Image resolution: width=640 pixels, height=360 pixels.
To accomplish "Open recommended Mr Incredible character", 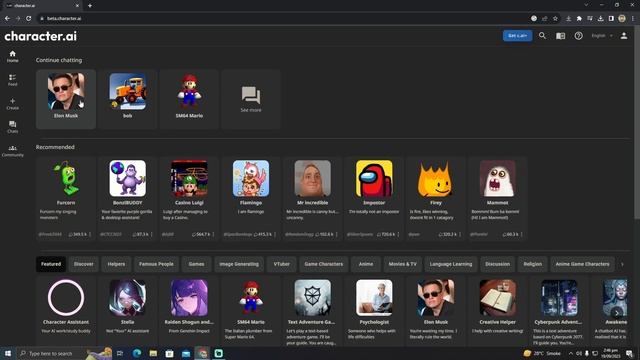I will coord(313,198).
